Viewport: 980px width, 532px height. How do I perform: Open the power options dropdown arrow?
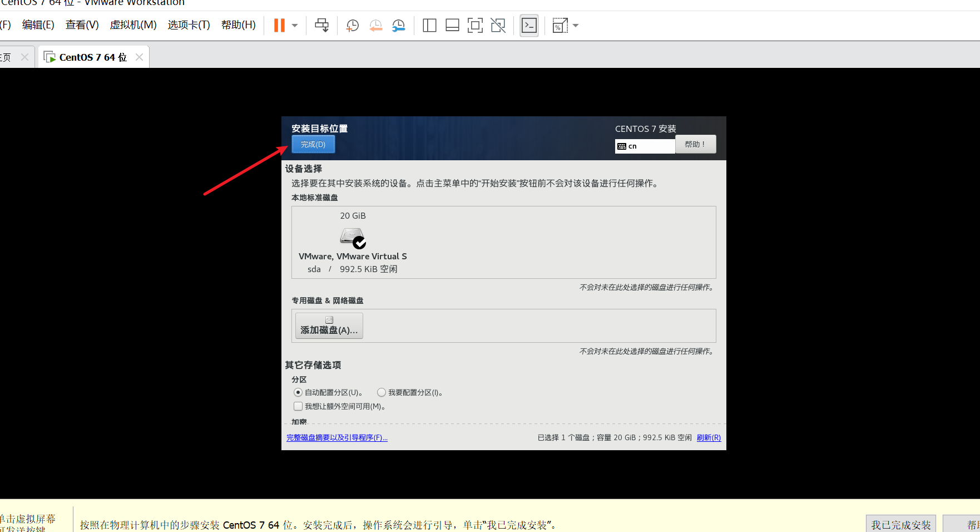295,26
